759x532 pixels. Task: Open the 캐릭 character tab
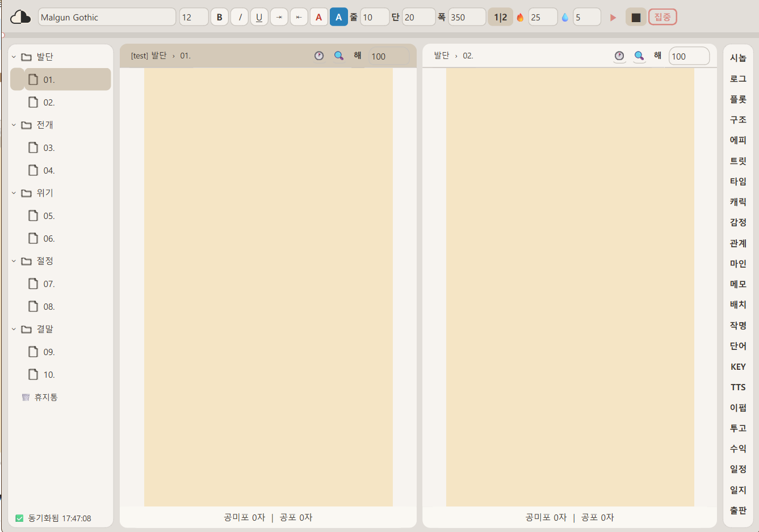pos(738,202)
